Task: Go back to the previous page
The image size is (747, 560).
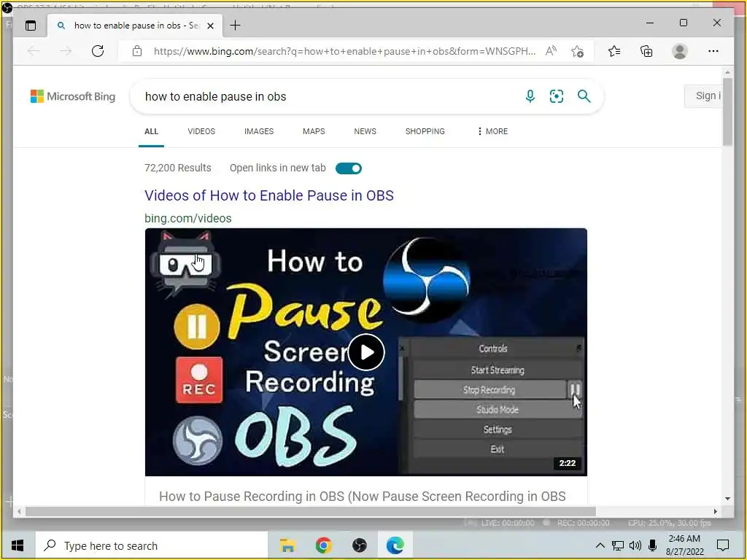Action: click(34, 51)
